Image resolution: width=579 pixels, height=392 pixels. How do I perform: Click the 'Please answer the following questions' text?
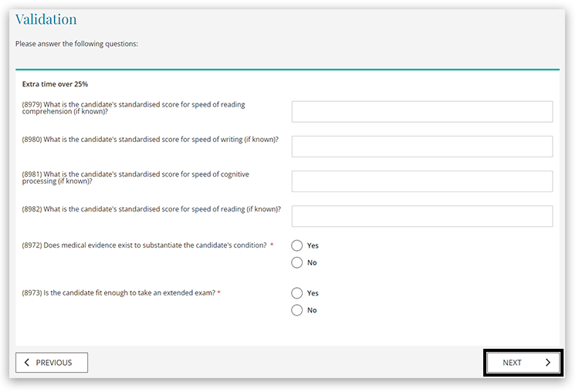76,44
